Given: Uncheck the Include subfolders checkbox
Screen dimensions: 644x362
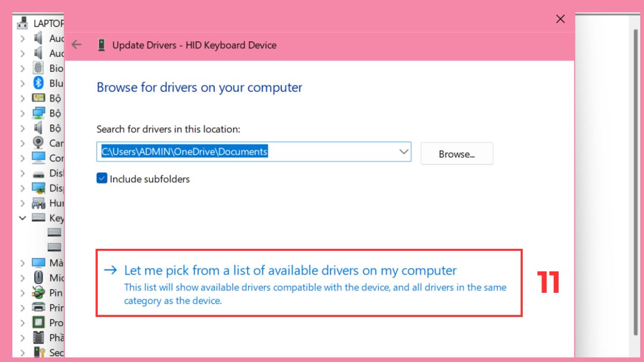Looking at the screenshot, I should click(x=101, y=178).
